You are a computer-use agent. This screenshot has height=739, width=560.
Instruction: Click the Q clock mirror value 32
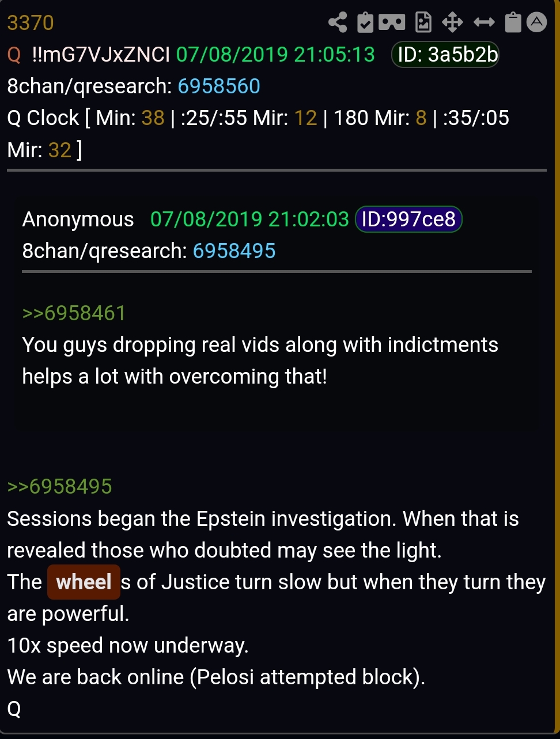point(60,150)
